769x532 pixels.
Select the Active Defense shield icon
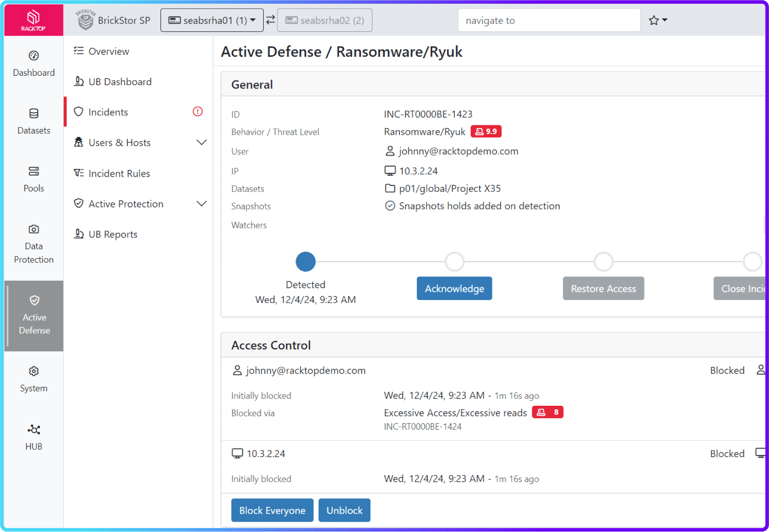pyautogui.click(x=34, y=300)
